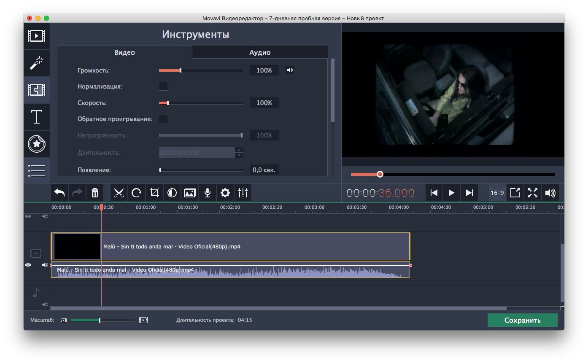
Task: Select the Malú video clip on timeline
Action: click(x=230, y=246)
